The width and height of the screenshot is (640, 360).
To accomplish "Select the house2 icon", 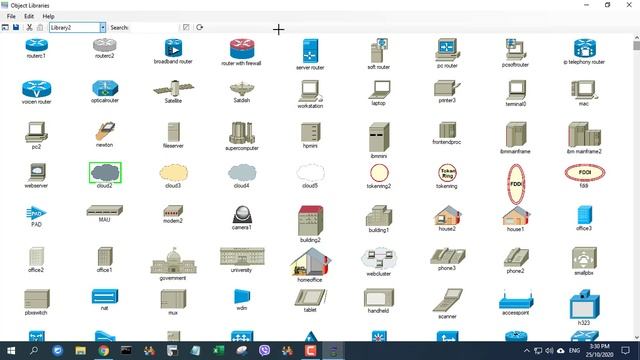I will click(x=447, y=215).
